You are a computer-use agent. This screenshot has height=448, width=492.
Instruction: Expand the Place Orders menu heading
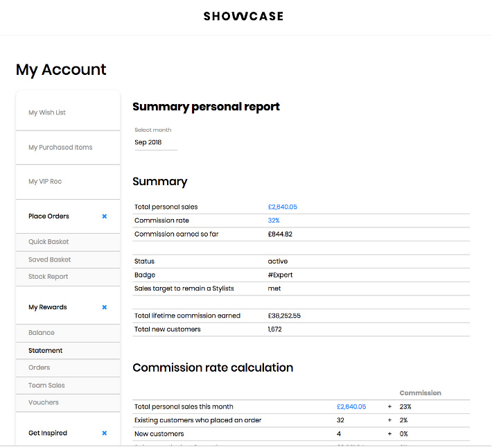49,216
